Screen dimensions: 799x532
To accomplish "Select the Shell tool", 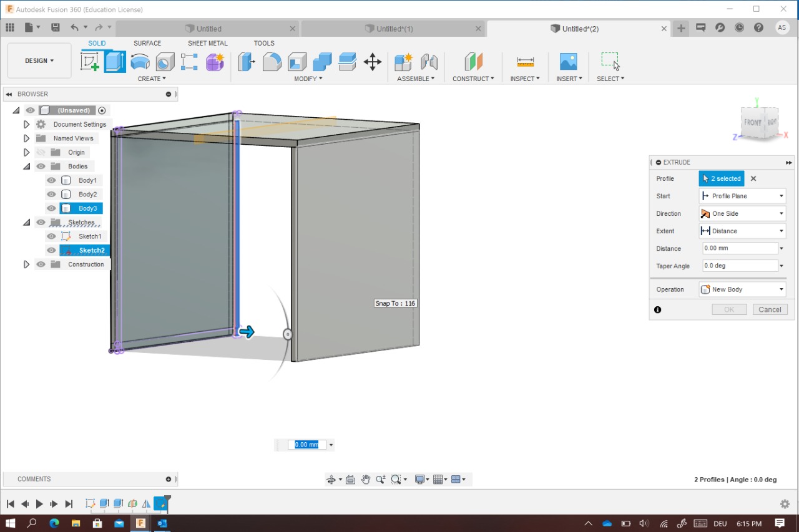I will tap(297, 62).
